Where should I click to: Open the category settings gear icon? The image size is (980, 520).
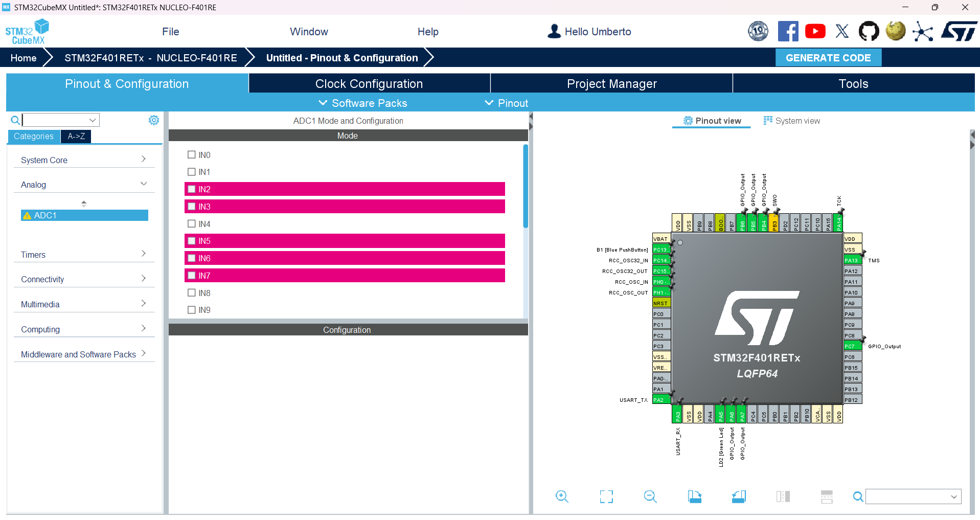tap(154, 120)
